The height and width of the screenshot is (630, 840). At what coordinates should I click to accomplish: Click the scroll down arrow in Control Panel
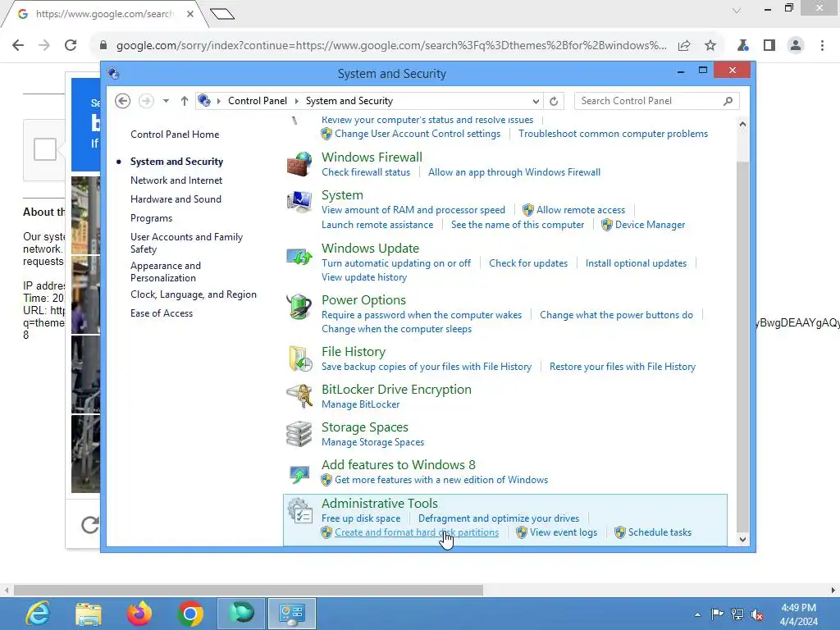coord(742,540)
